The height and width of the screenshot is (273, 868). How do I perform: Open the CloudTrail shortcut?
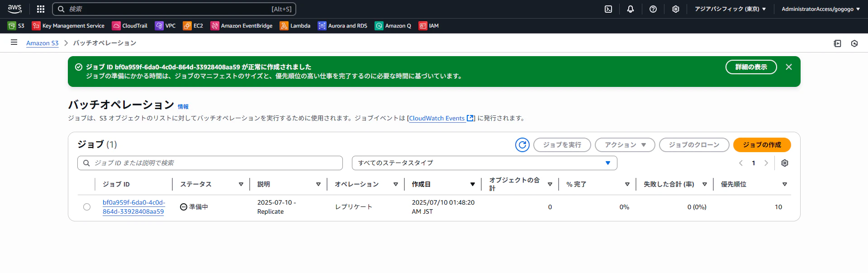point(130,26)
